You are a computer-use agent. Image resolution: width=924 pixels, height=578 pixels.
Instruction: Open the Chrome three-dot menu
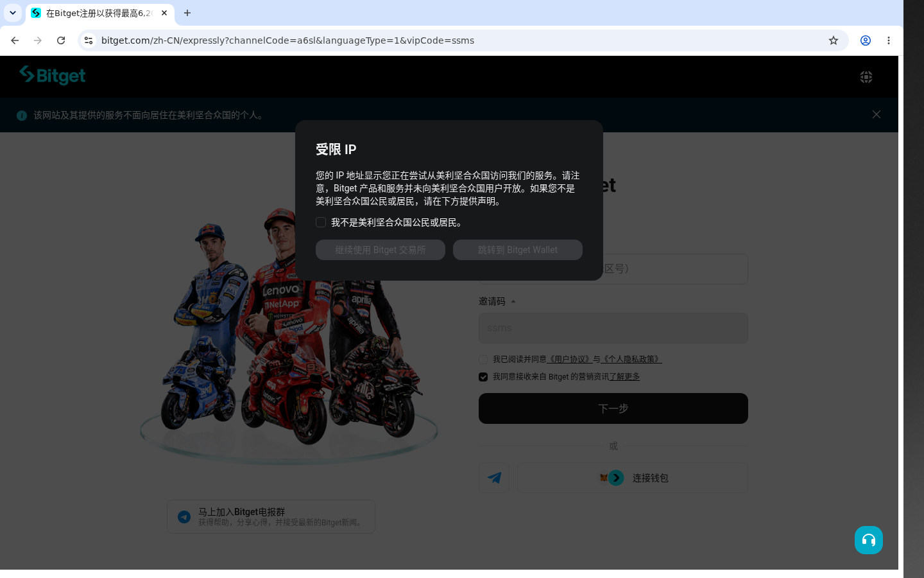pyautogui.click(x=889, y=40)
